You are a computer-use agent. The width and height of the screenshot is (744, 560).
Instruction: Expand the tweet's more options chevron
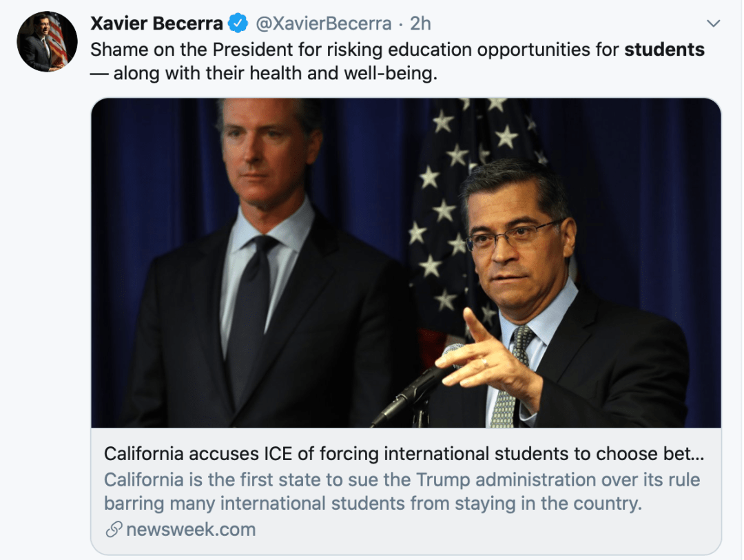pos(714,24)
